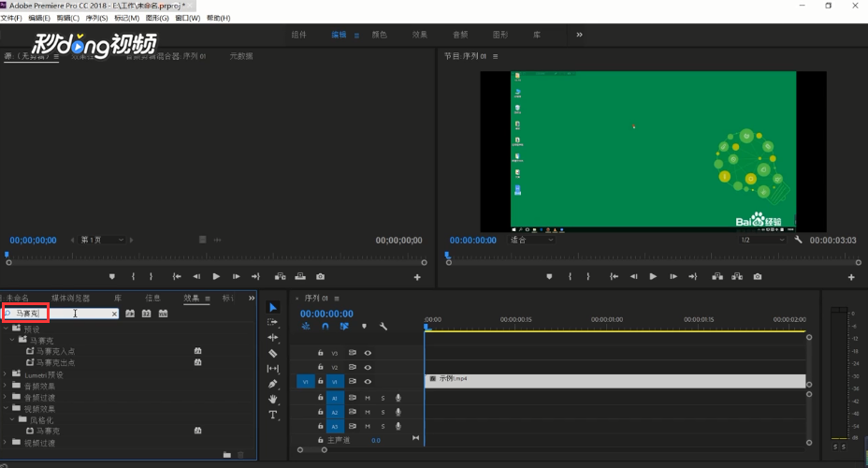The height and width of the screenshot is (468, 868).
Task: Open source monitor button editor plus
Action: click(x=417, y=277)
